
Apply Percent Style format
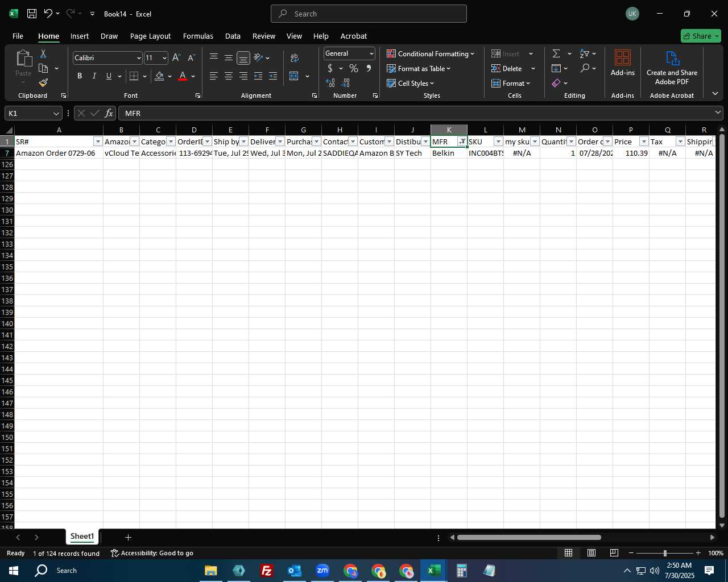pyautogui.click(x=354, y=68)
